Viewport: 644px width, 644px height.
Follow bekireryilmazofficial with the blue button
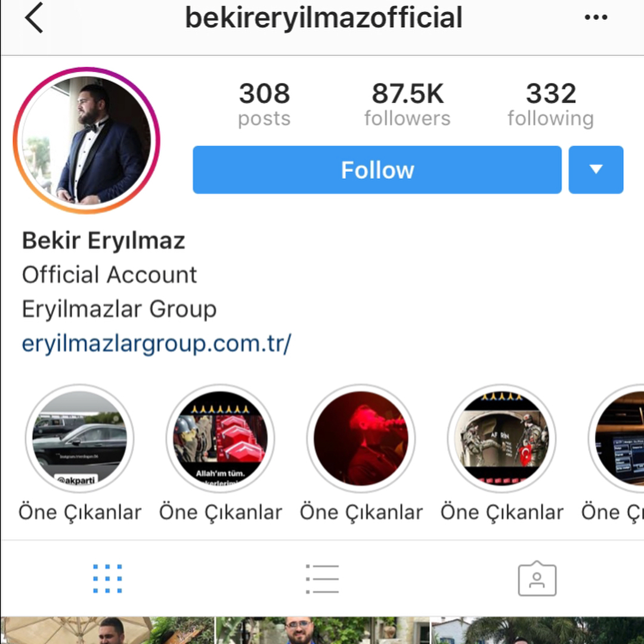(377, 169)
